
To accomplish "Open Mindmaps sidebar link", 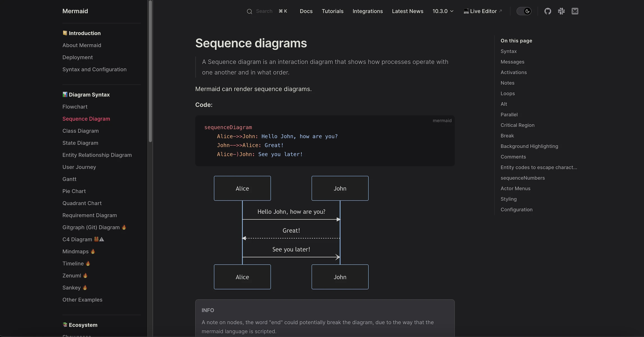I will tap(79, 252).
